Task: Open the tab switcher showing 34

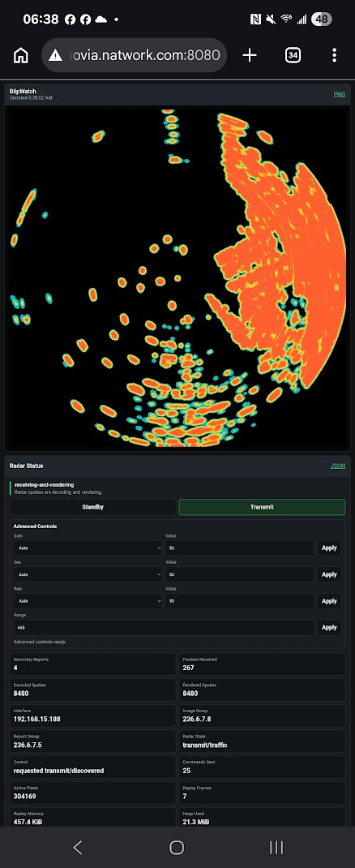Action: click(293, 55)
